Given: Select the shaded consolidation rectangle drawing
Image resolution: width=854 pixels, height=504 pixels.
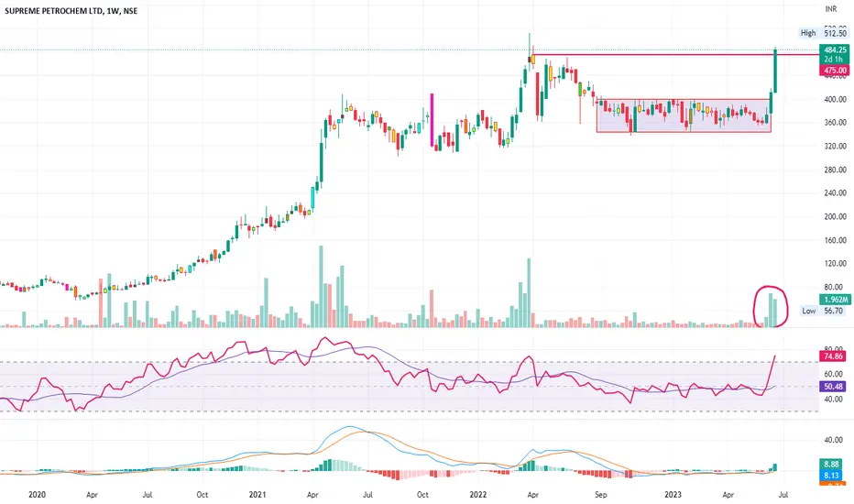Looking at the screenshot, I should coord(684,115).
